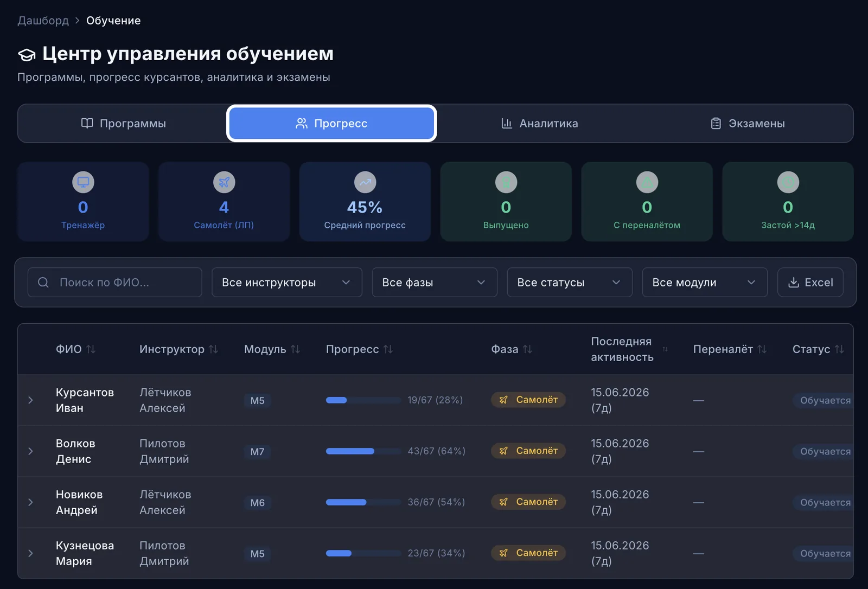Click the graduation cap icon beside the title

coord(27,54)
